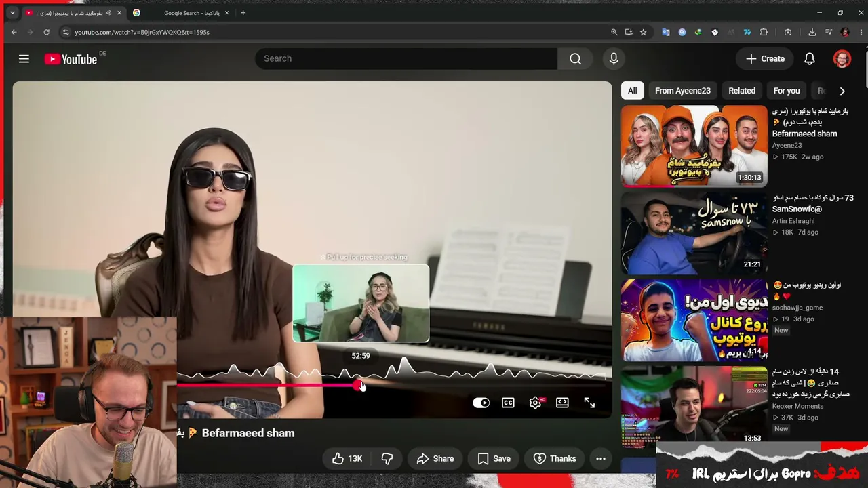Screen dimensions: 868x488
Task: Toggle the autoplay switch
Action: tap(481, 403)
